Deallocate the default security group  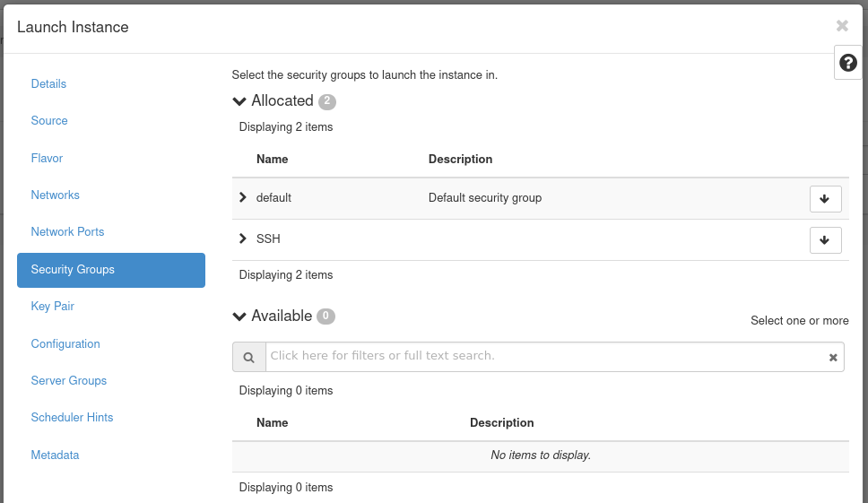coord(825,199)
